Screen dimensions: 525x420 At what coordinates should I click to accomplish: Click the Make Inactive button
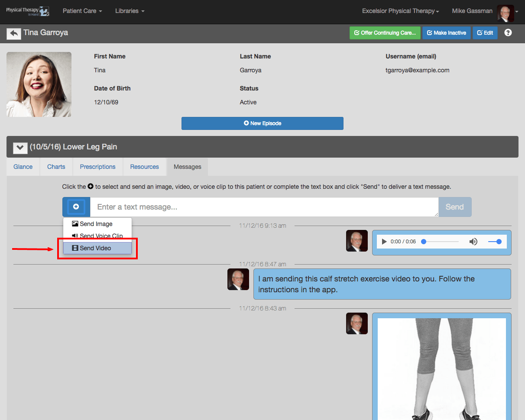pyautogui.click(x=447, y=33)
